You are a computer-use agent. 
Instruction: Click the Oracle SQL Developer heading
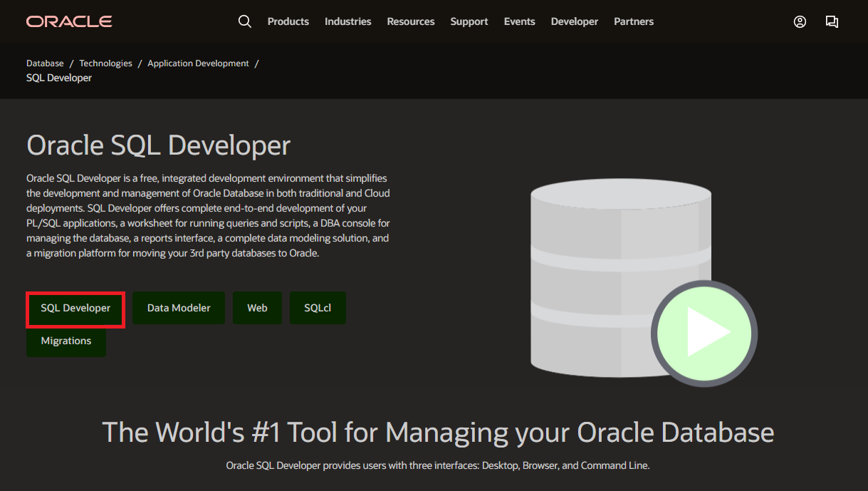coord(159,145)
